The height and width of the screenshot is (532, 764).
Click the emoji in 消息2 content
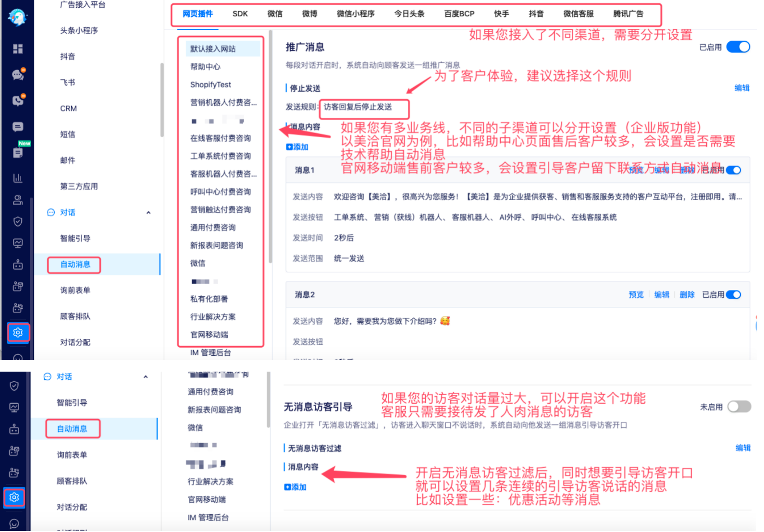445,321
